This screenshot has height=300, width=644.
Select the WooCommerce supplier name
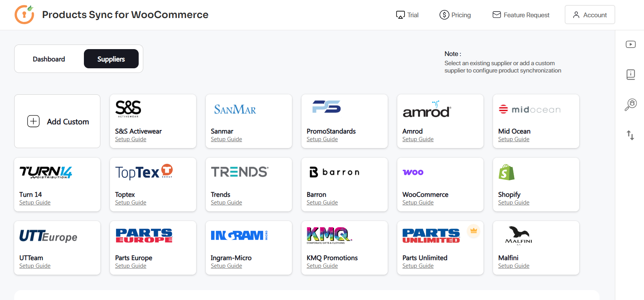click(425, 195)
